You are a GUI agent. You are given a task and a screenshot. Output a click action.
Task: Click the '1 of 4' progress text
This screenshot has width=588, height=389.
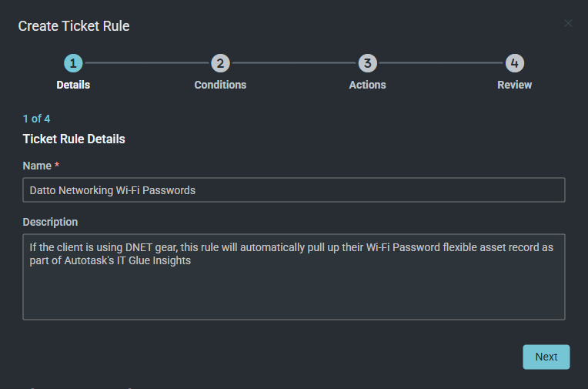pyautogui.click(x=37, y=119)
